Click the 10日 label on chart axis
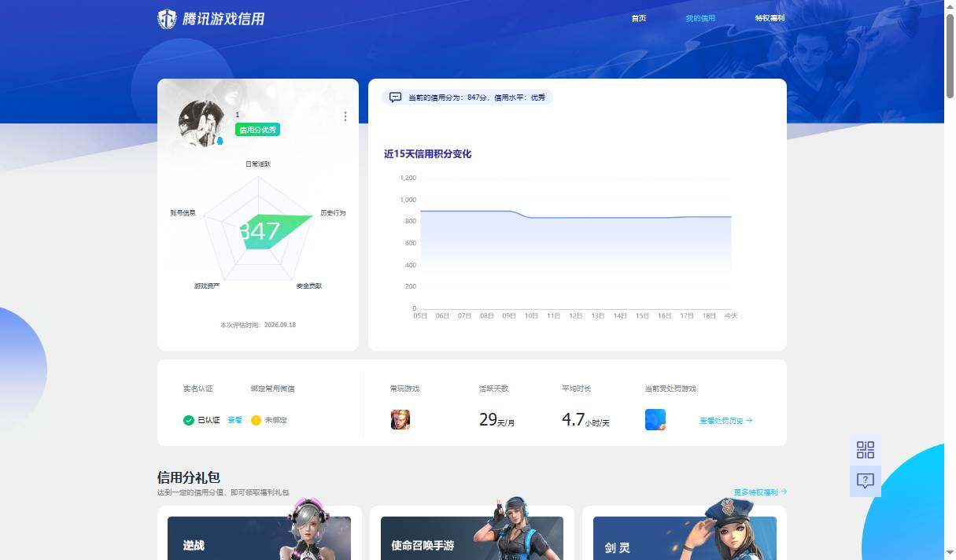The width and height of the screenshot is (956, 560). point(531,315)
